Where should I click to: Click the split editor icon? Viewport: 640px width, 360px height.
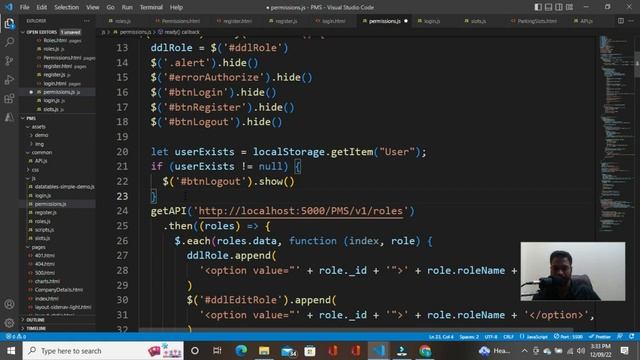(620, 21)
